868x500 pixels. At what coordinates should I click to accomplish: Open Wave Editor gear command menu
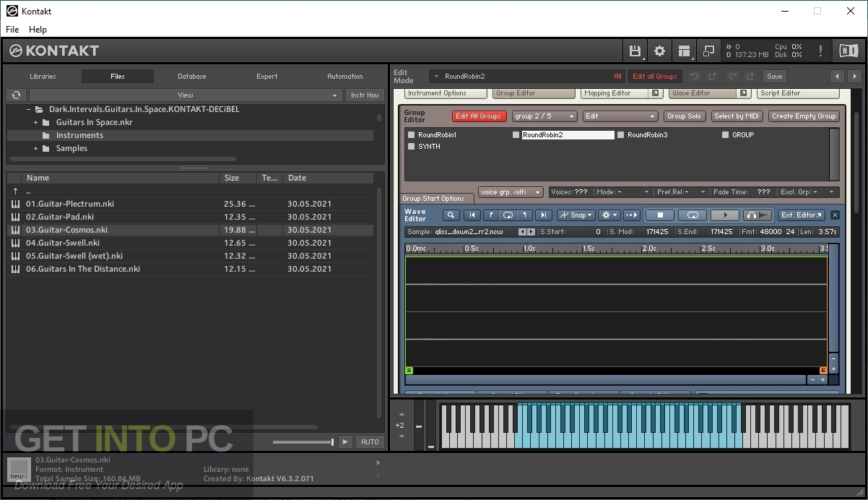point(610,215)
